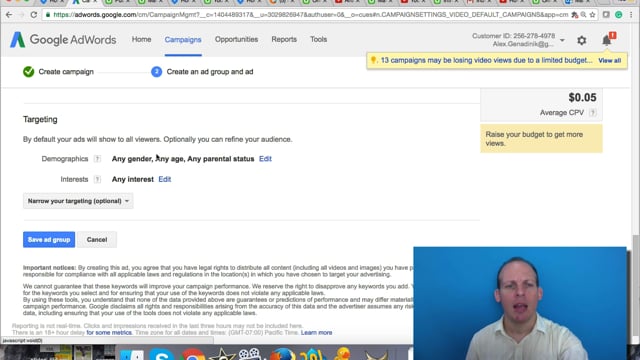
Task: Open the yellow duck app in the dock
Action: [x=342, y=353]
